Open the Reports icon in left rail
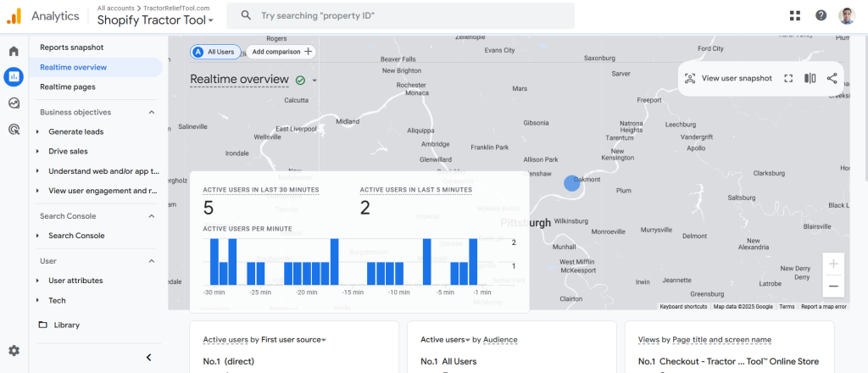The height and width of the screenshot is (373, 868). point(14,77)
